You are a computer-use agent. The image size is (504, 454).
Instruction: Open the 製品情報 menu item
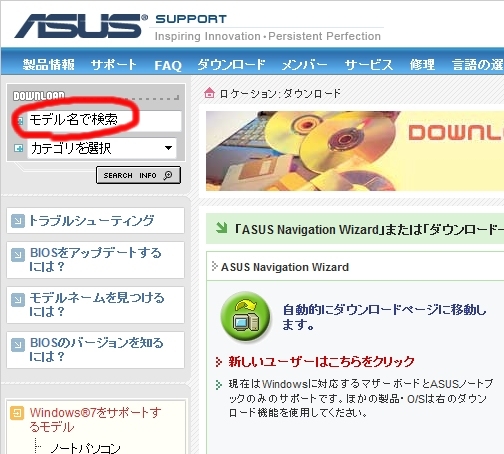(49, 64)
